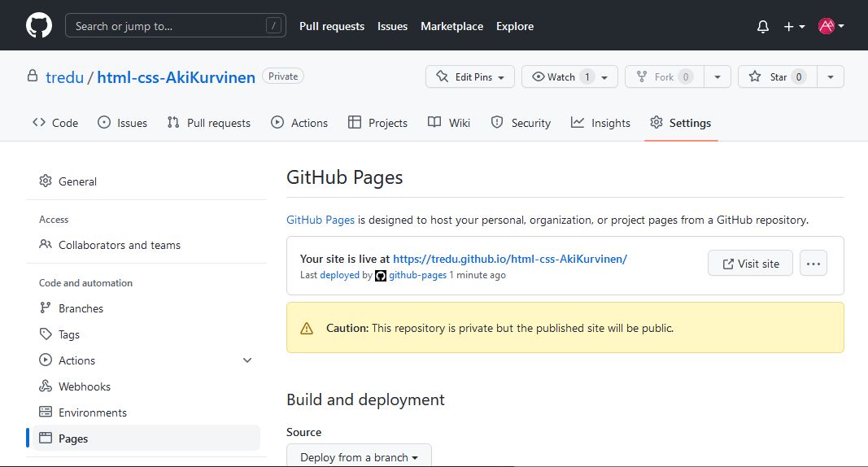
Task: Go to the Security tab
Action: click(x=521, y=123)
